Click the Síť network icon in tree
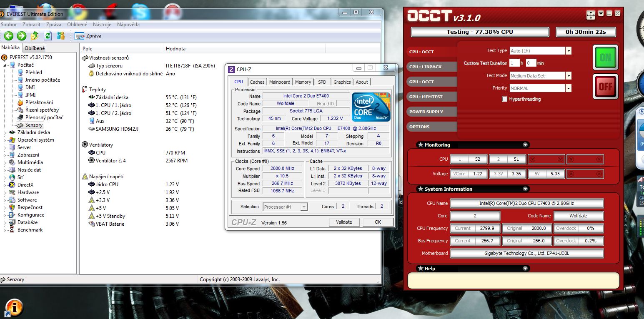This screenshot has width=644, height=319. [x=12, y=177]
